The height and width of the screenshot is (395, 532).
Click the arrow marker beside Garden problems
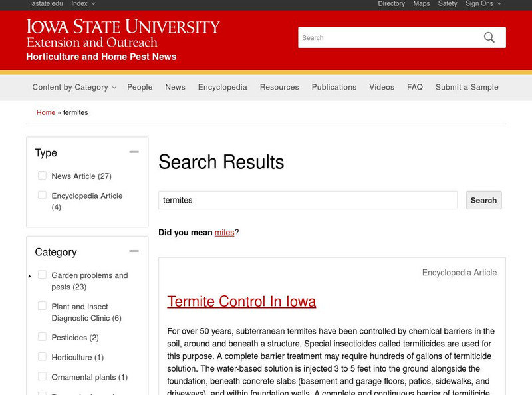coord(29,275)
